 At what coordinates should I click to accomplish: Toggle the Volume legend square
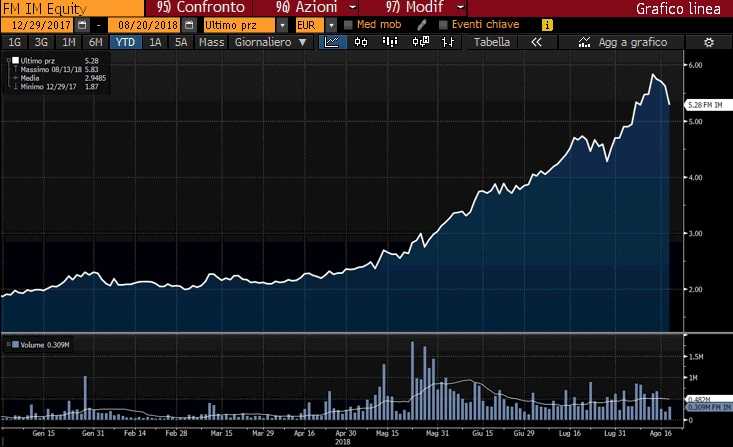(15, 345)
